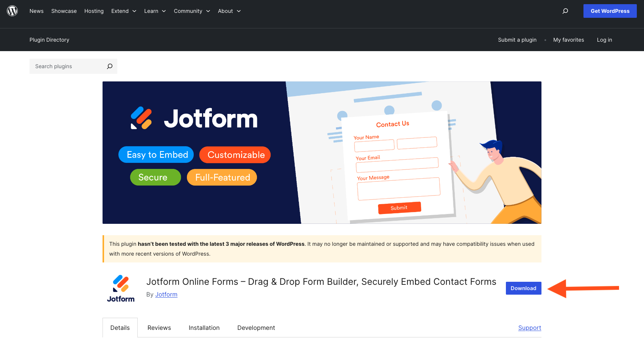644x356 pixels.
Task: Open the Development tab
Action: pyautogui.click(x=256, y=328)
